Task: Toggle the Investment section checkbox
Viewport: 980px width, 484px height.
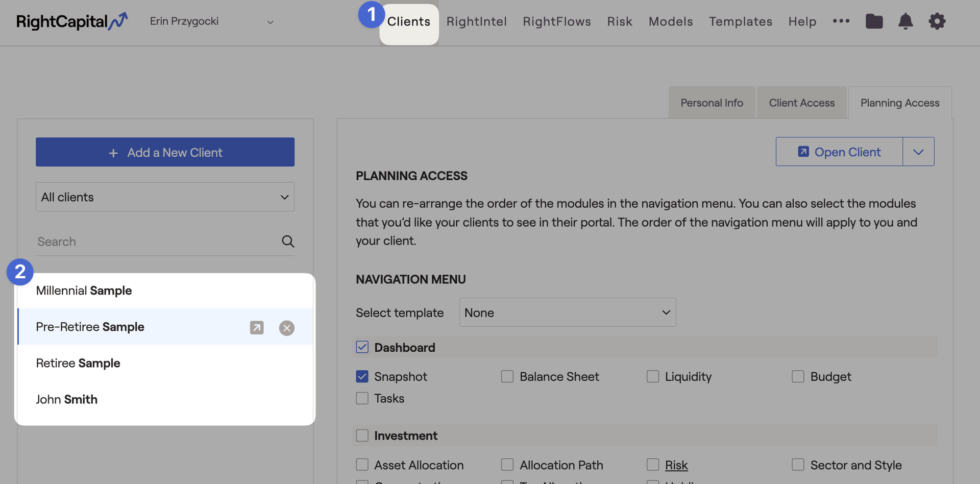Action: coord(362,435)
